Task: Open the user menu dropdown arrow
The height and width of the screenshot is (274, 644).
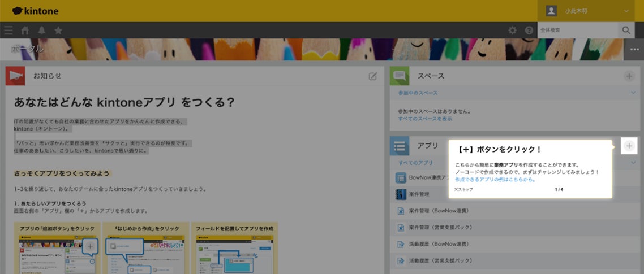Action: [x=626, y=11]
